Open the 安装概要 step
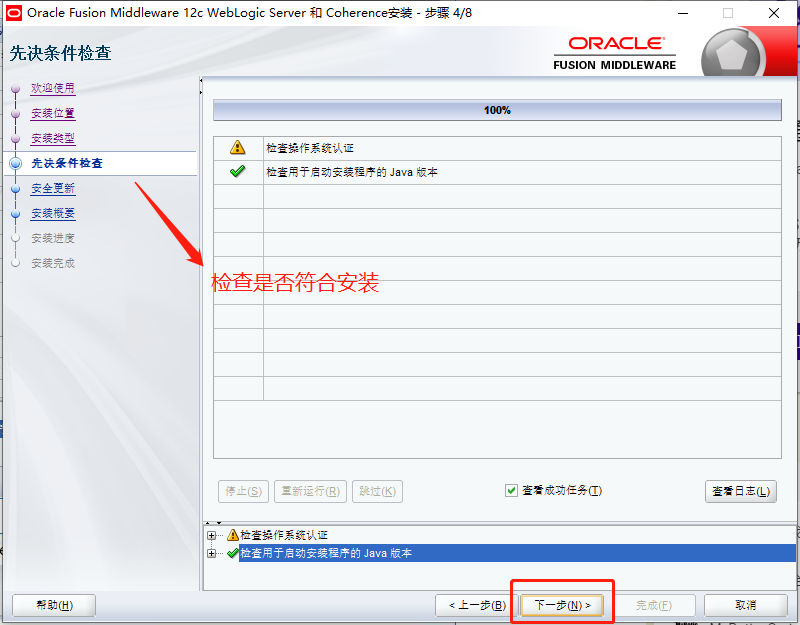This screenshot has width=800, height=625. pos(53,213)
